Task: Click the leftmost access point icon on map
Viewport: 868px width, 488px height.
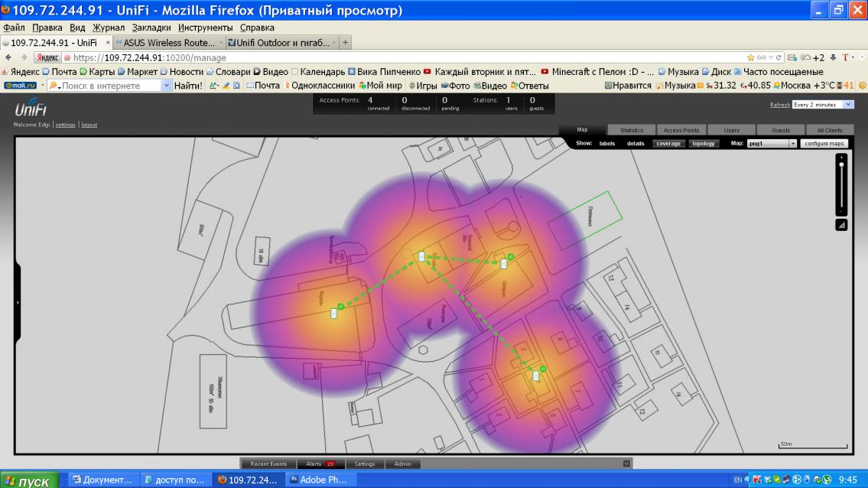Action: (x=333, y=313)
